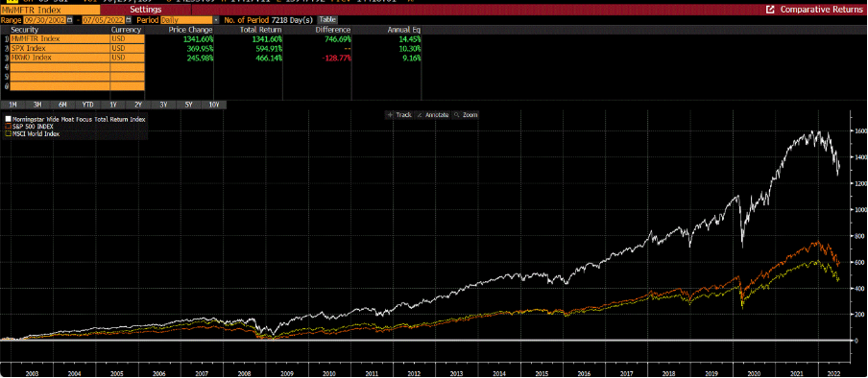Change USD currency for MXWO Index
Screen dimensions: 868x378
[128, 59]
